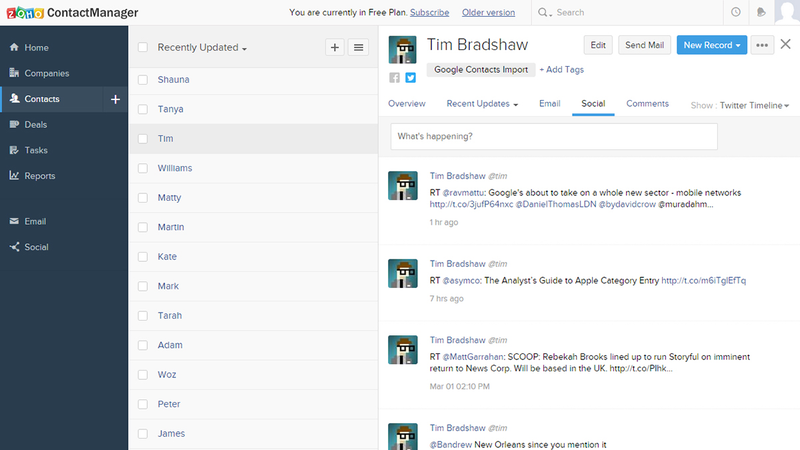Select the Social tab

[x=593, y=104]
